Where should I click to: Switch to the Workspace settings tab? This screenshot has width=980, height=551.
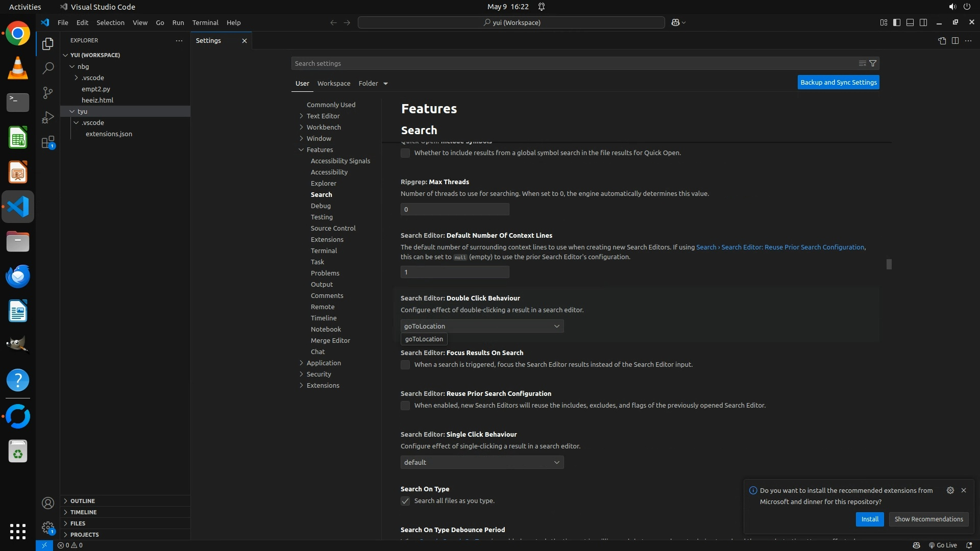[x=333, y=83]
